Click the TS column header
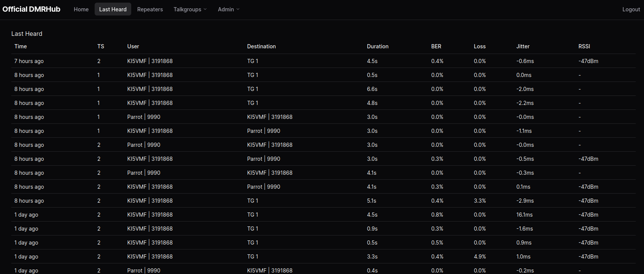Screen dimensions: 644x274 click(101, 46)
